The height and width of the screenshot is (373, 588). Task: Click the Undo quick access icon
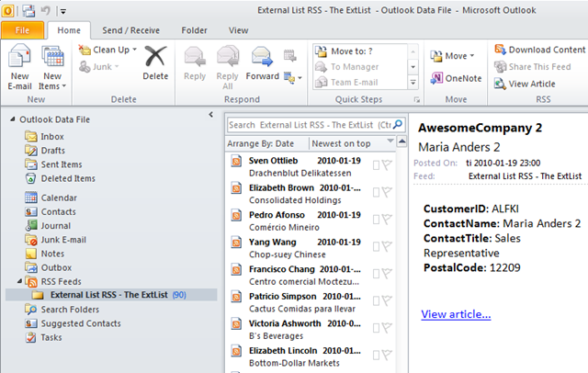tap(45, 10)
